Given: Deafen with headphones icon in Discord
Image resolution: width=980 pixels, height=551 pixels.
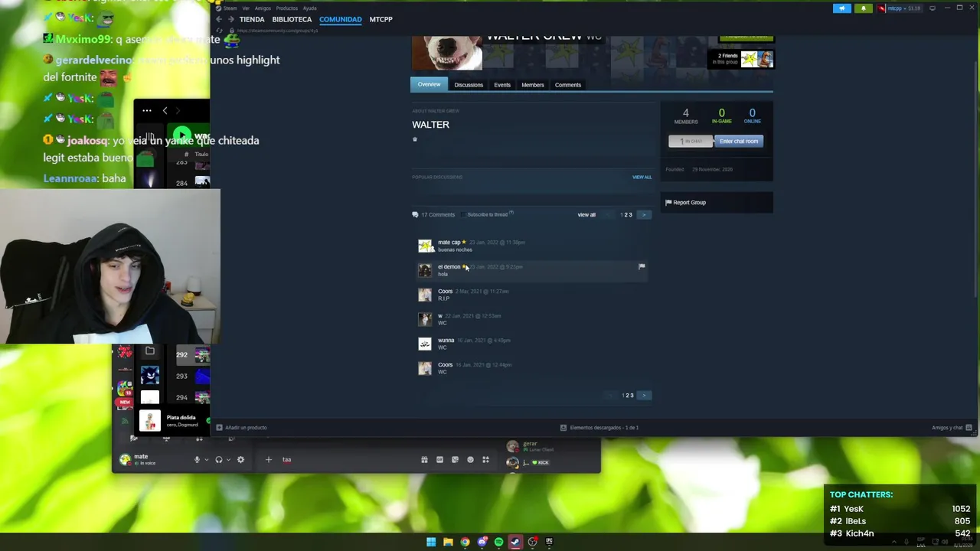Looking at the screenshot, I should pos(219,460).
